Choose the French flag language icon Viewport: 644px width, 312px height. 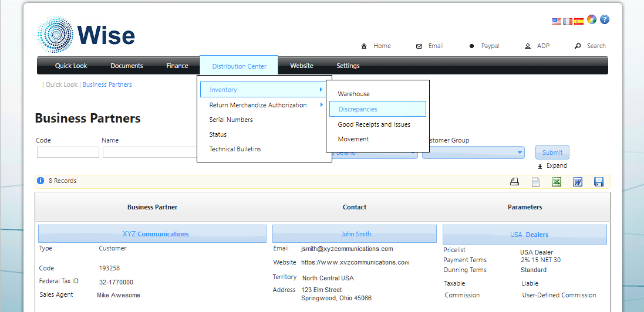pos(568,21)
